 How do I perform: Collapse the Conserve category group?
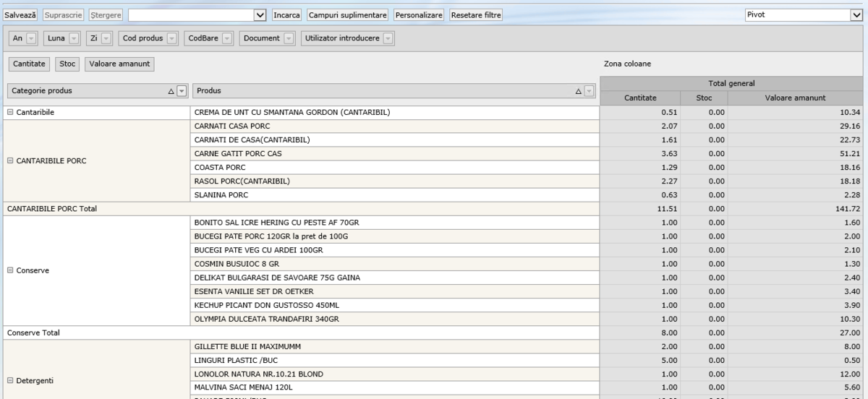10,271
